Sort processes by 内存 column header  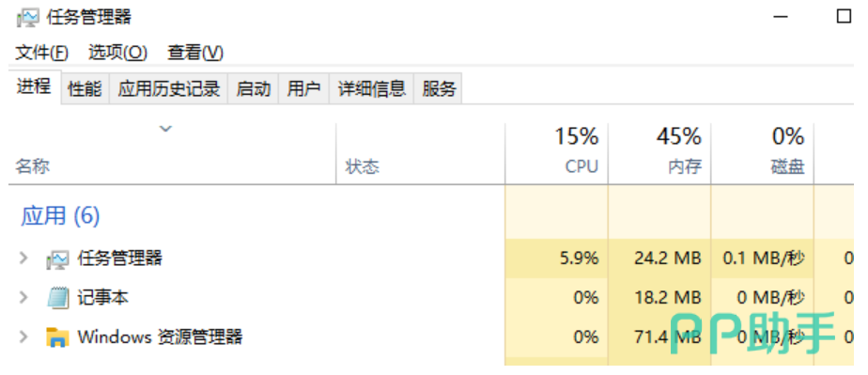coord(659,153)
